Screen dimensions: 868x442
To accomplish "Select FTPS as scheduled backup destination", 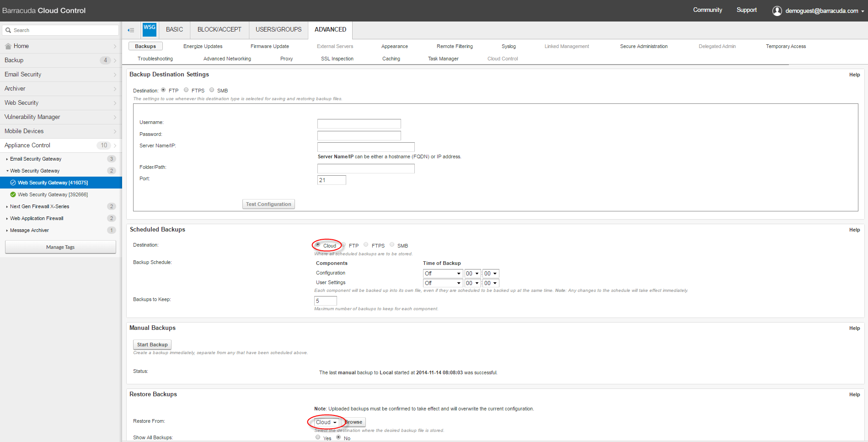I will coord(366,245).
